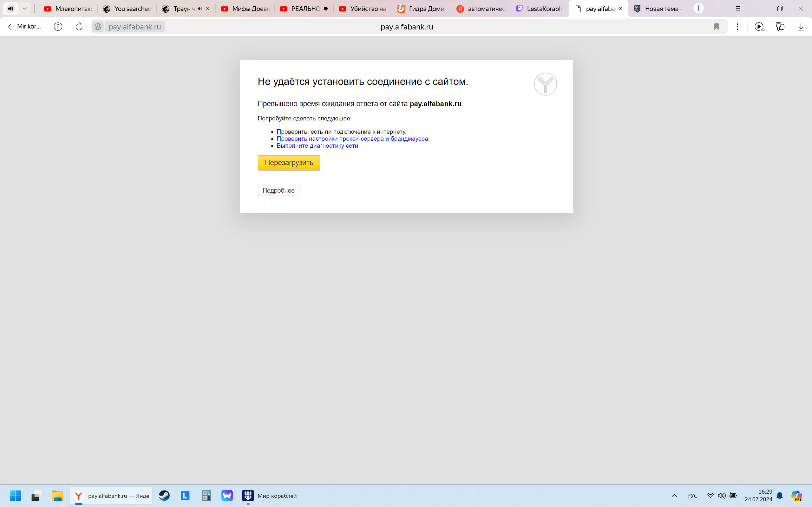Click the address bar URL field
This screenshot has height=507, width=812.
tap(406, 27)
